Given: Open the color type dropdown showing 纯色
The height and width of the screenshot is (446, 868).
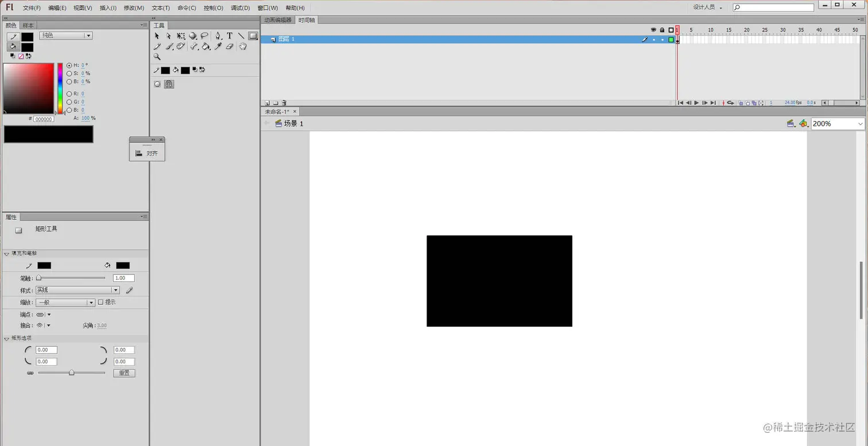Looking at the screenshot, I should [65, 35].
